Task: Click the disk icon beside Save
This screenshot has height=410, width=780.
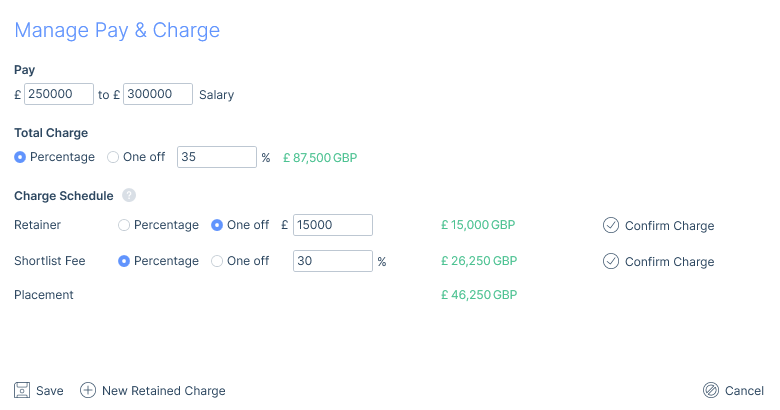Action: click(22, 390)
